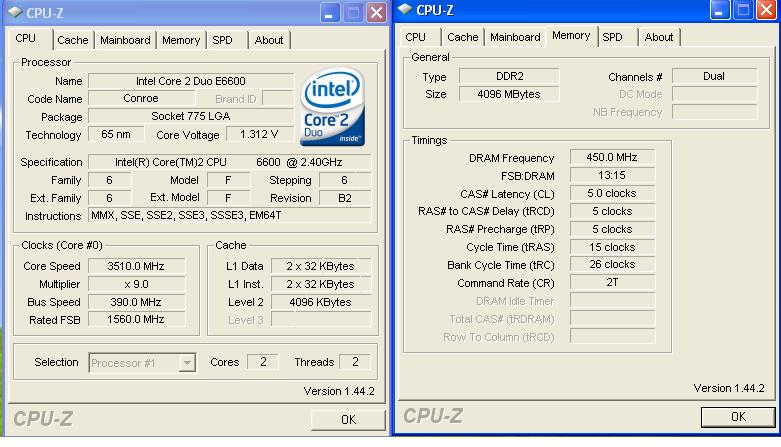Click Memory tab in right CPU-Z window
781x447 pixels.
(571, 35)
